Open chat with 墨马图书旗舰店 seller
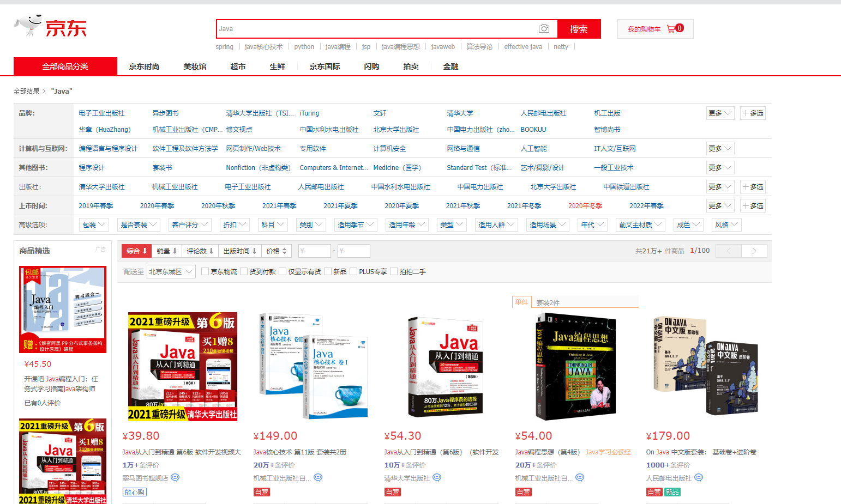The image size is (841, 504). point(175,478)
